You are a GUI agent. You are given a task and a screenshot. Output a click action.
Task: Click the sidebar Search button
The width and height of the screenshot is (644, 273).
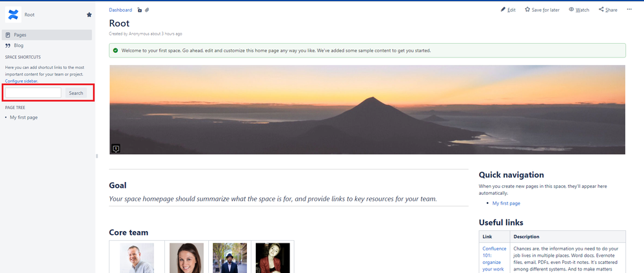(x=76, y=93)
